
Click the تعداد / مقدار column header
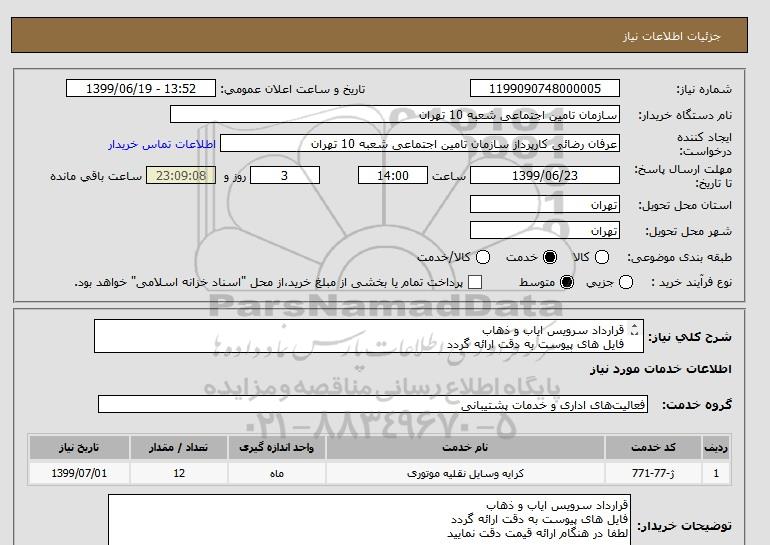(179, 447)
